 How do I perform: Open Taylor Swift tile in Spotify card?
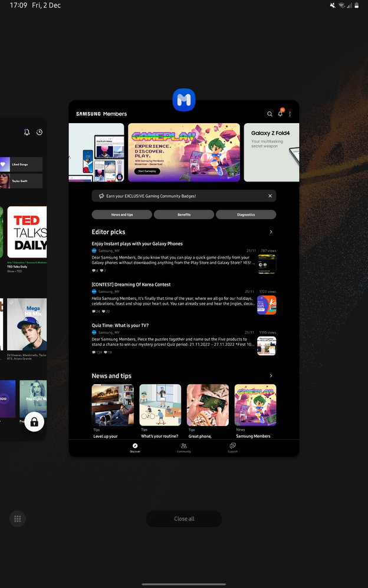(x=21, y=181)
